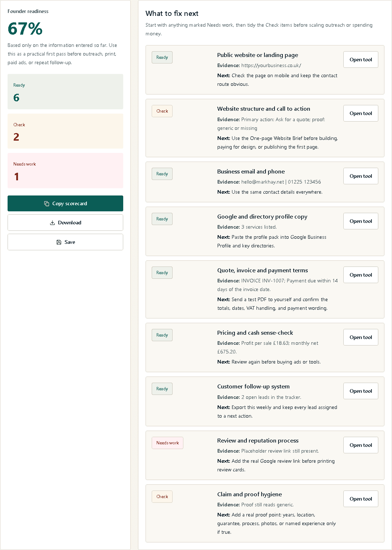Click Proof still reads generic evidence
The image size is (392, 550).
click(268, 505)
